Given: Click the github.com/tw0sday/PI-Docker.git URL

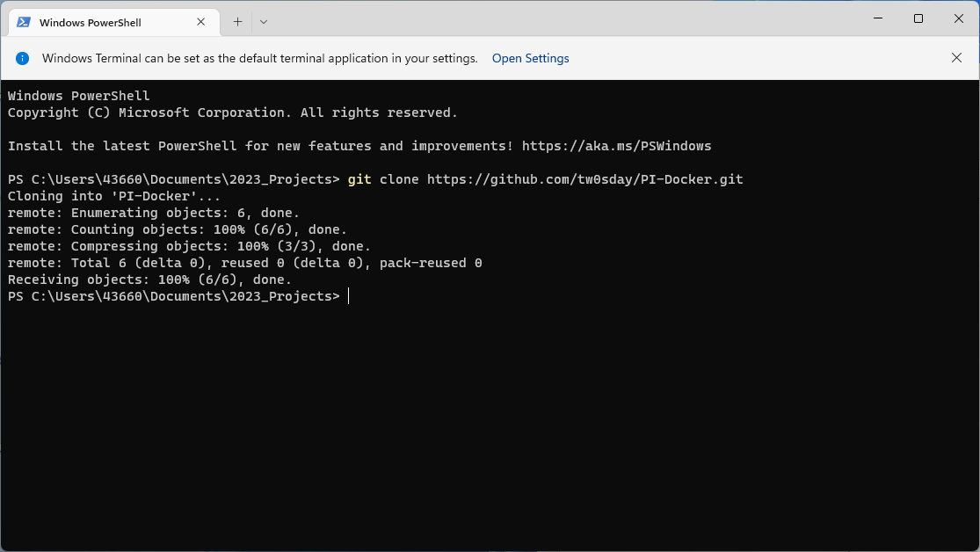Looking at the screenshot, I should (585, 179).
